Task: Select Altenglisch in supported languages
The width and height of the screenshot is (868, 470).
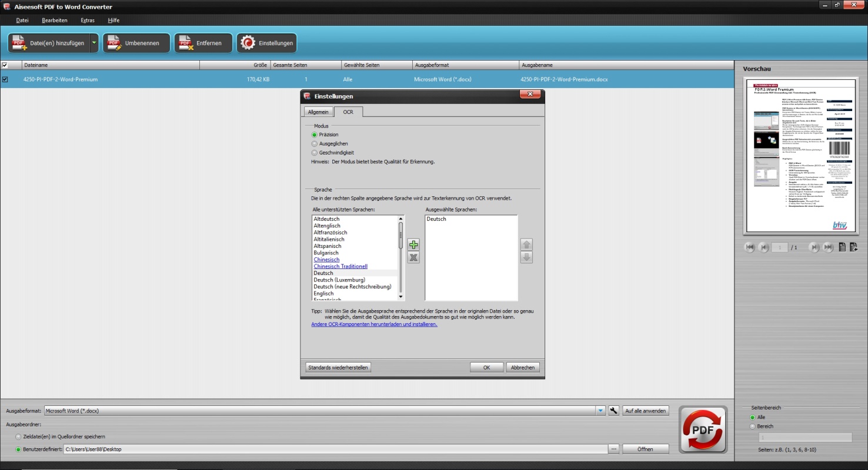Action: click(x=327, y=226)
